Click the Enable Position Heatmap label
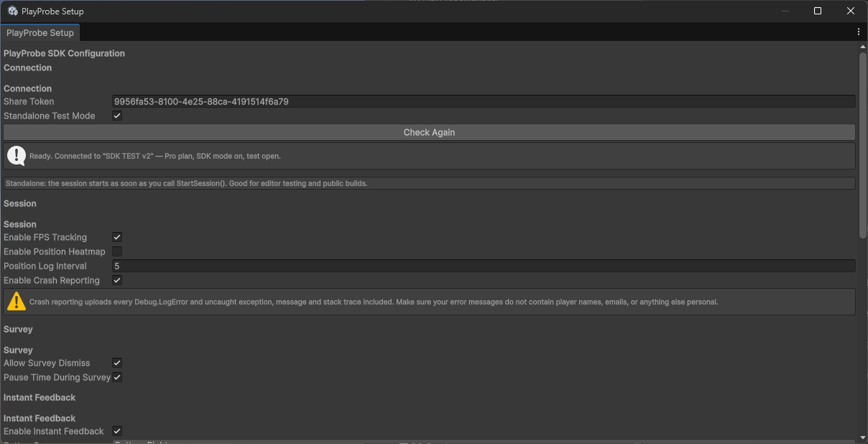Screen dimensions: 868x444 pyautogui.click(x=55, y=251)
